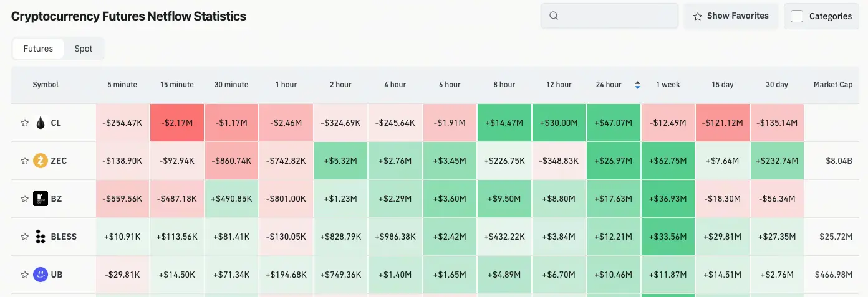This screenshot has height=297, width=868.
Task: Select the -$29.81K cell for UB
Action: [122, 275]
